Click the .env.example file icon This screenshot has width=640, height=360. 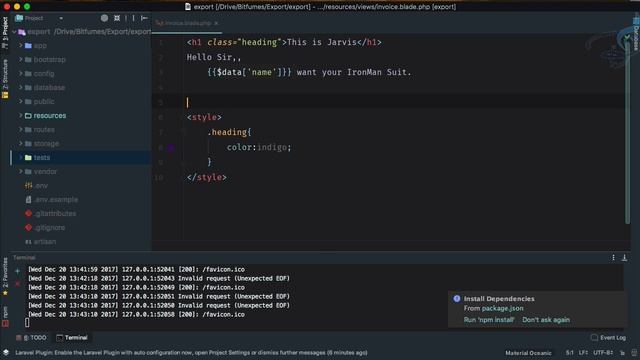(x=29, y=200)
